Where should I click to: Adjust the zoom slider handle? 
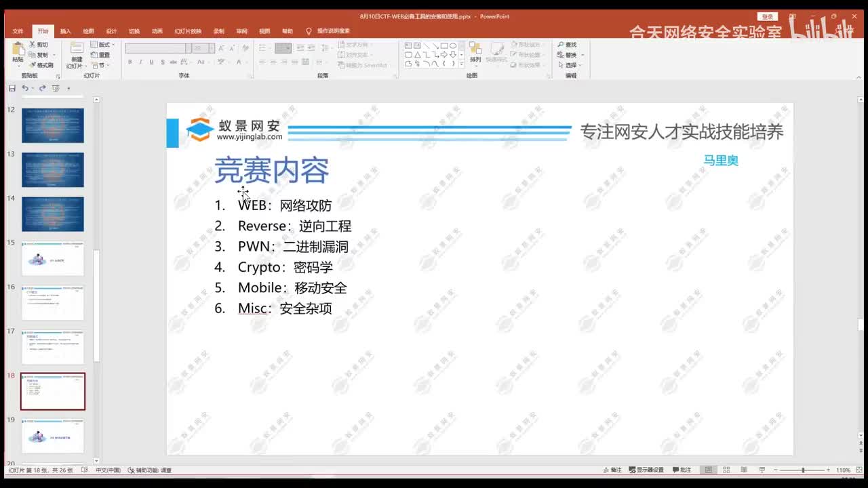pyautogui.click(x=803, y=470)
